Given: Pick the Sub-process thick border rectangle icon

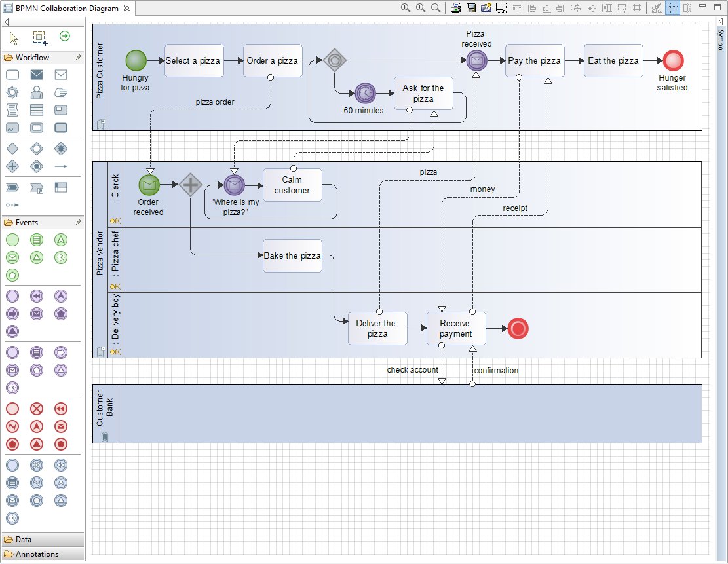Looking at the screenshot, I should pos(61,128).
